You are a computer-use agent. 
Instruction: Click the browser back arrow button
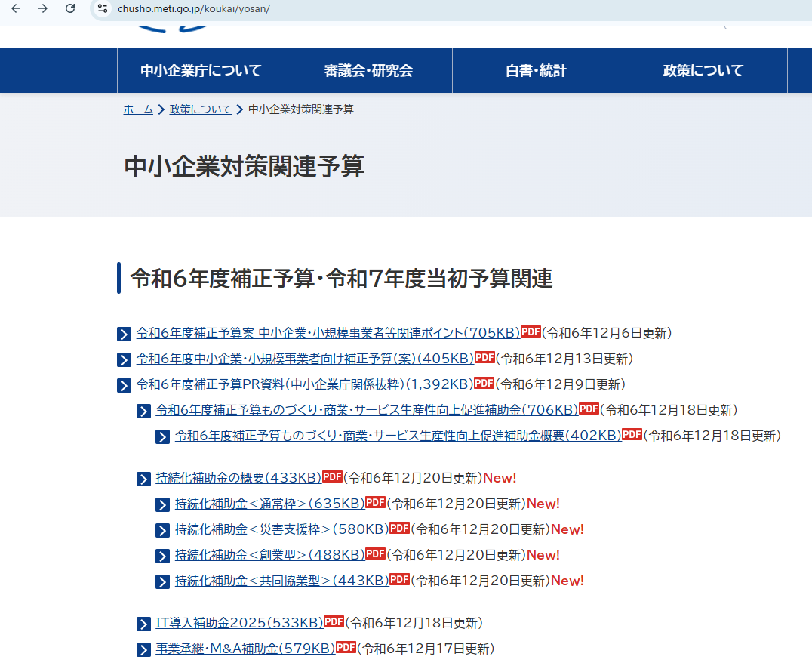[x=16, y=8]
